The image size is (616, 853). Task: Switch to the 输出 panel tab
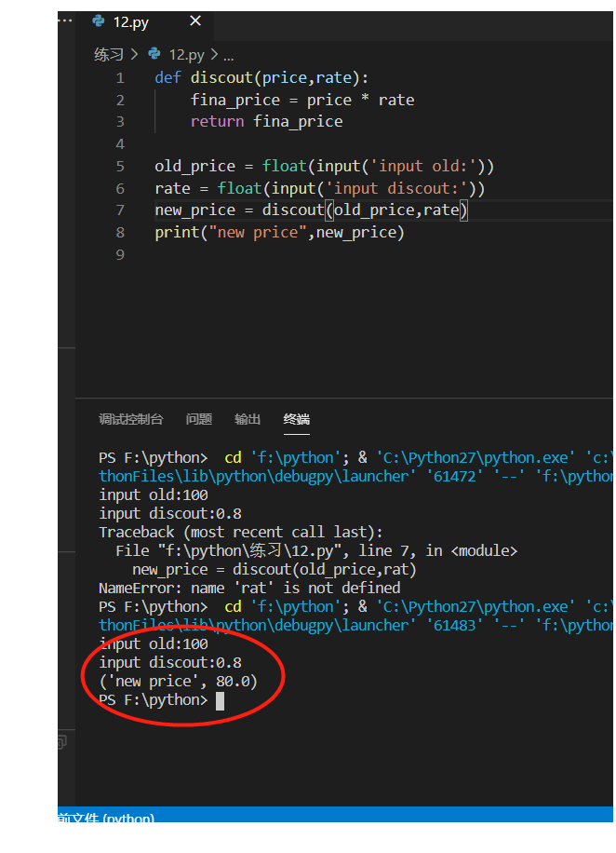[x=248, y=419]
